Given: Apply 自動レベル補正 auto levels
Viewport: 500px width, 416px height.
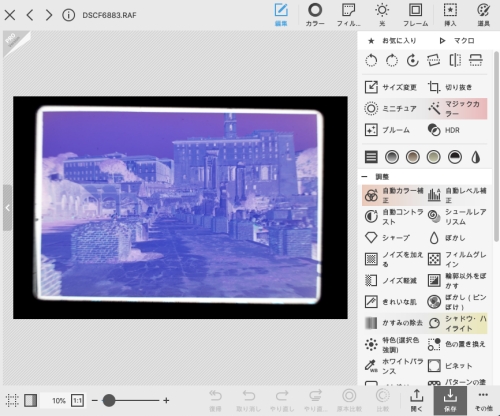Looking at the screenshot, I should point(457,195).
